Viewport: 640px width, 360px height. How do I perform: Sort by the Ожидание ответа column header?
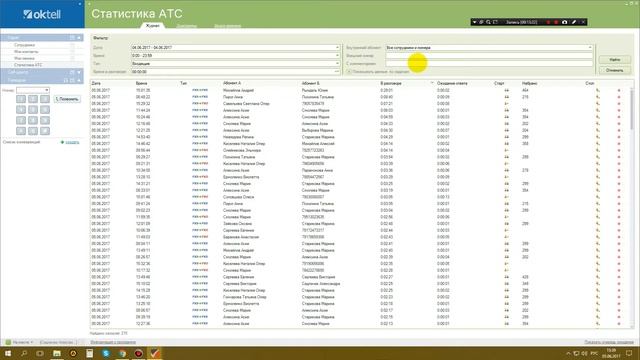(452, 83)
